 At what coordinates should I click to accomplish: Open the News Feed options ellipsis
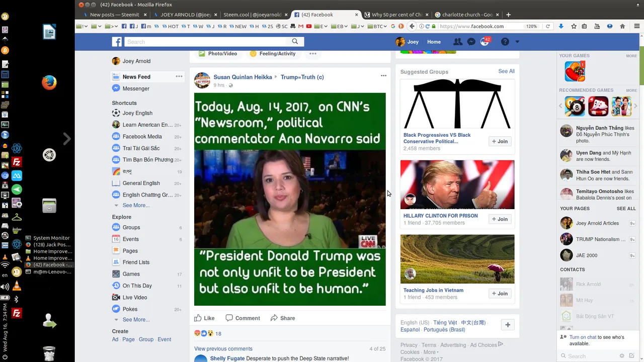click(179, 76)
